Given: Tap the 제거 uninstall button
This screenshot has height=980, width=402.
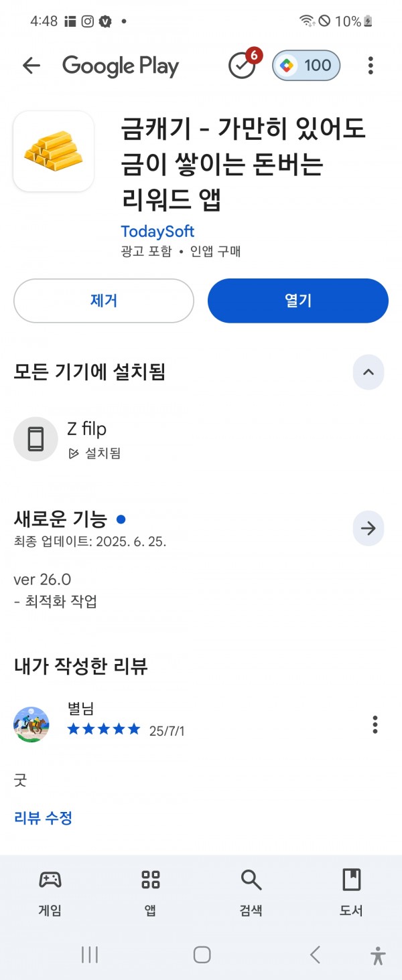Looking at the screenshot, I should (104, 301).
